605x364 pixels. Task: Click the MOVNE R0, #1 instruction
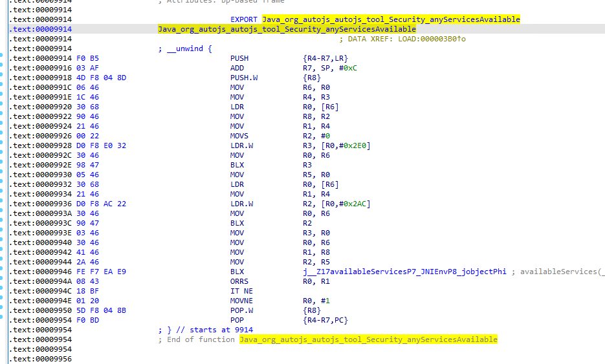(x=243, y=301)
